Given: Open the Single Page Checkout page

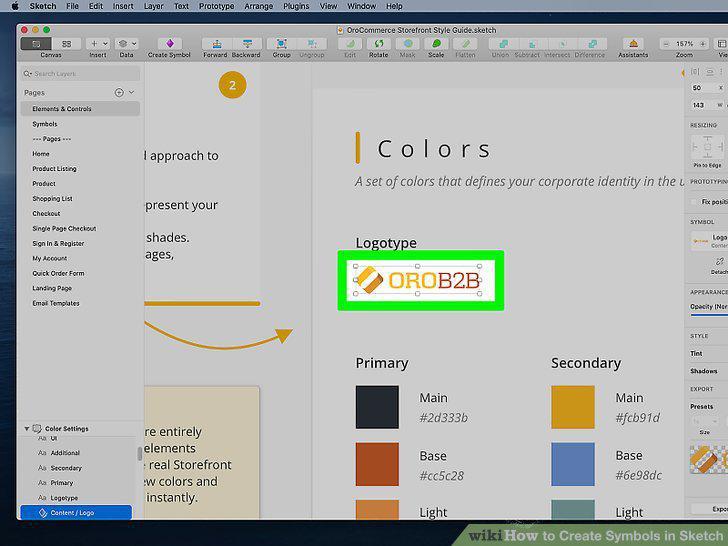Looking at the screenshot, I should click(x=64, y=228).
